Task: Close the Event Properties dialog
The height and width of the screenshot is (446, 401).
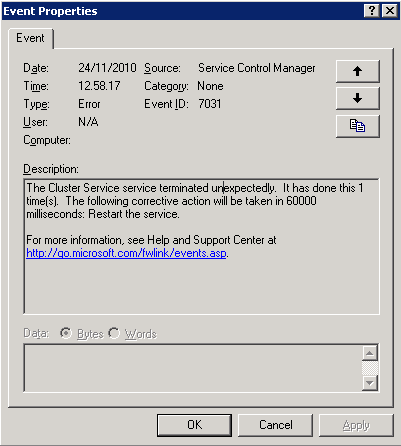Action: [x=389, y=11]
